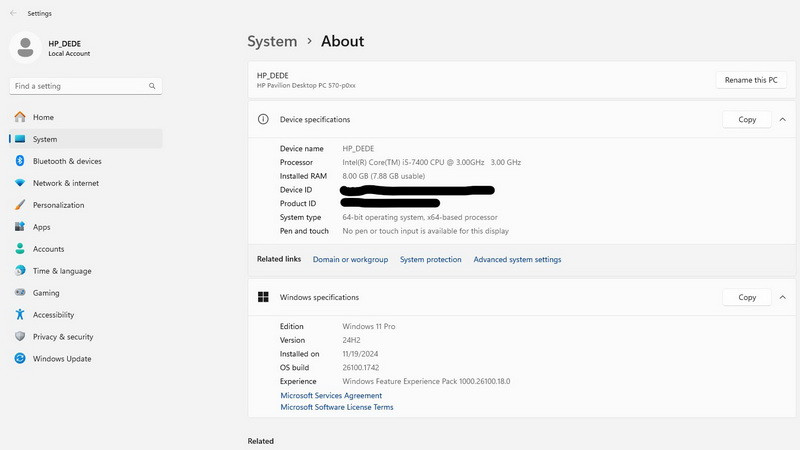
Task: Open Accounts settings
Action: coord(86,248)
